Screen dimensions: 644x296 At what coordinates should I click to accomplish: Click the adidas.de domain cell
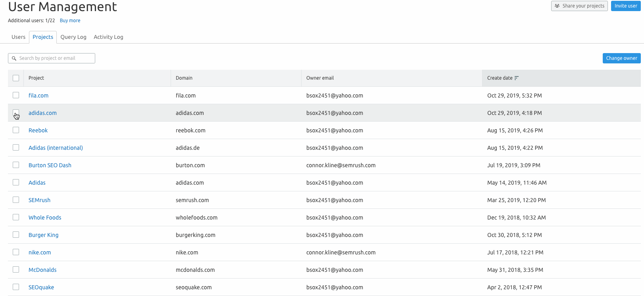coord(188,148)
